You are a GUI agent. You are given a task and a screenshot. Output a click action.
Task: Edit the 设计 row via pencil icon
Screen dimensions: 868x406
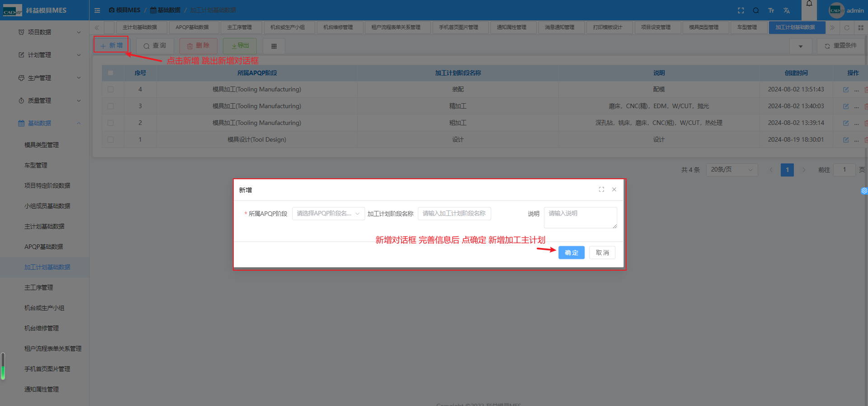tap(846, 140)
